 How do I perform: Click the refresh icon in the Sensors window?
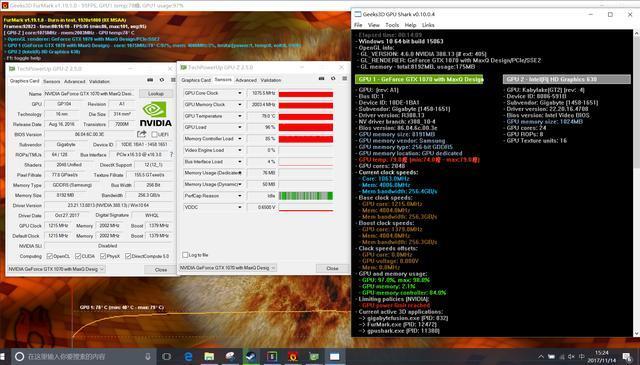[x=333, y=78]
